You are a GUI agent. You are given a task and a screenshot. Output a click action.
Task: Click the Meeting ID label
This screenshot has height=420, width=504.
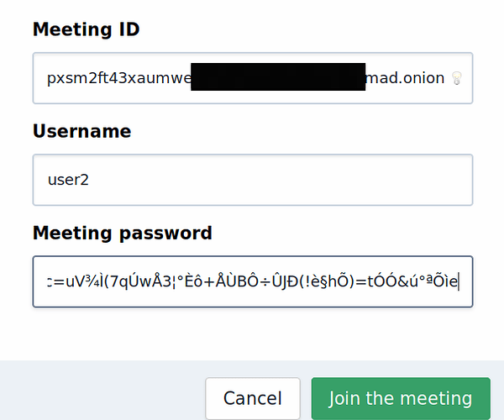[x=86, y=29]
